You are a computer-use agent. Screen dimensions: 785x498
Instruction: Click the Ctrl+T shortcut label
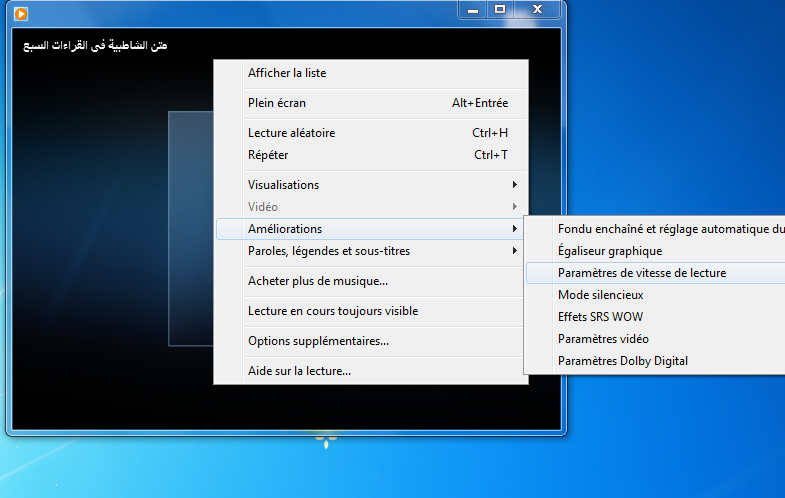[491, 155]
